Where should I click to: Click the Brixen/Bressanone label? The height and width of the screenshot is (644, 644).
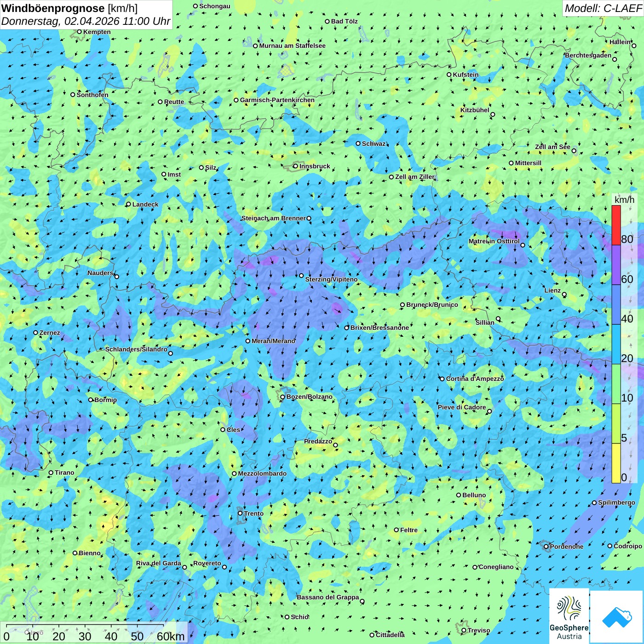coord(379,328)
